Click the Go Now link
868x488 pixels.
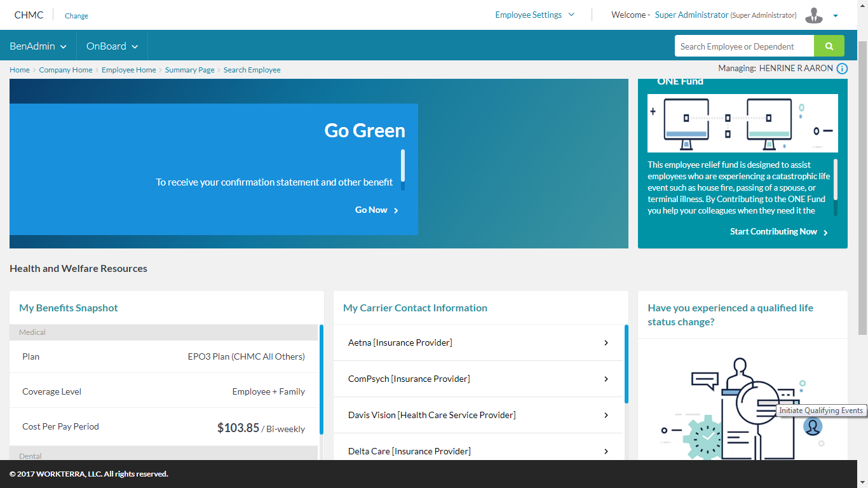[x=376, y=210]
